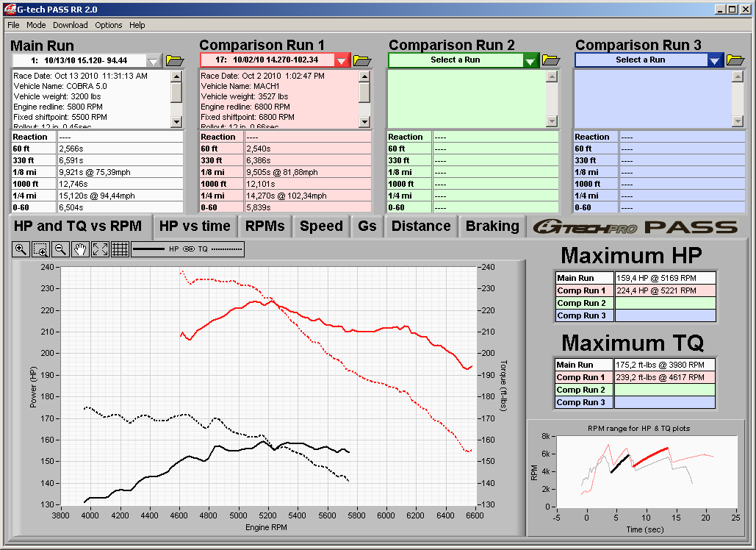
Task: Click the G-Tech Pro PASS logo
Action: click(x=636, y=226)
